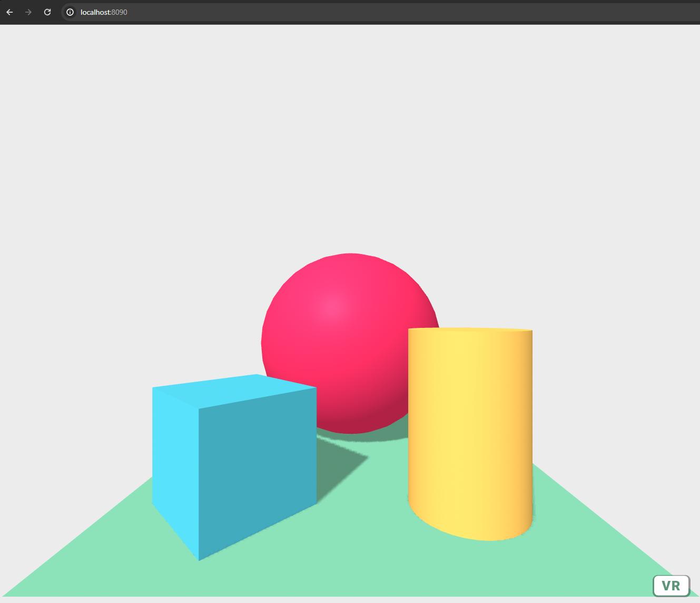Image resolution: width=700 pixels, height=603 pixels.
Task: Reload the localhost page
Action: pyautogui.click(x=47, y=12)
